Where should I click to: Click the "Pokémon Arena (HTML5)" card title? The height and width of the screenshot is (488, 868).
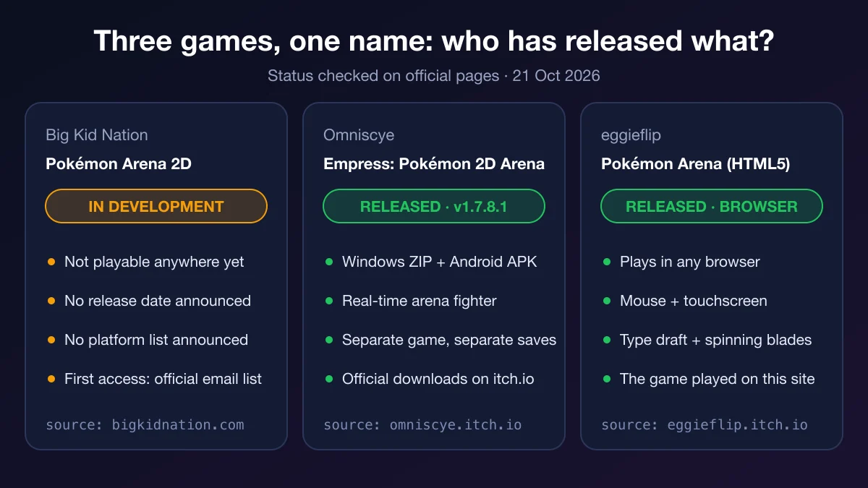(696, 164)
